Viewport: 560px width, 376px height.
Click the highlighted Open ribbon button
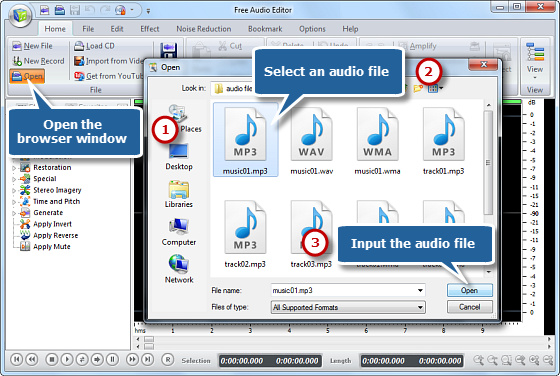(27, 76)
